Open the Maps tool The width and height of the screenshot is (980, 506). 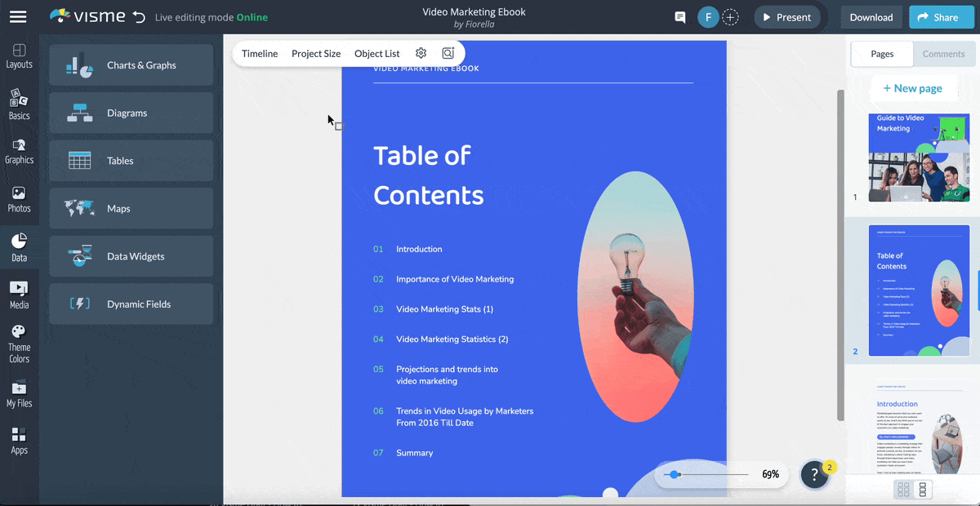(x=131, y=208)
